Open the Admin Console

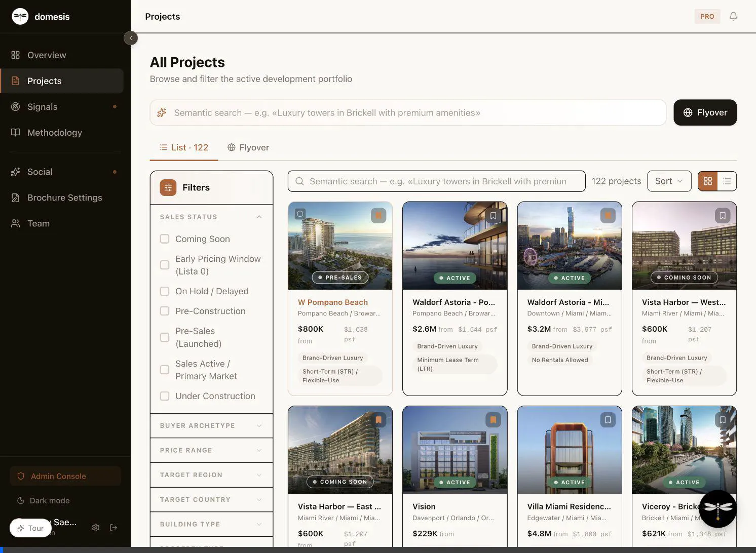click(65, 476)
